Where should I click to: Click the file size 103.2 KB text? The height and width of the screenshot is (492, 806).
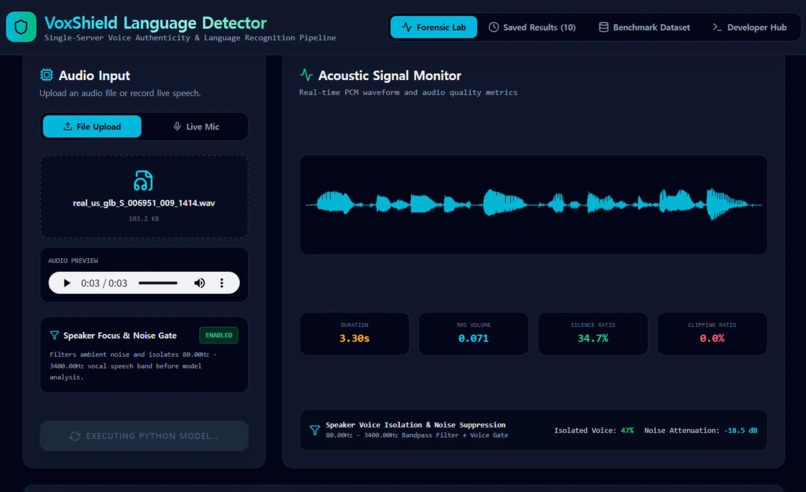[x=144, y=218]
